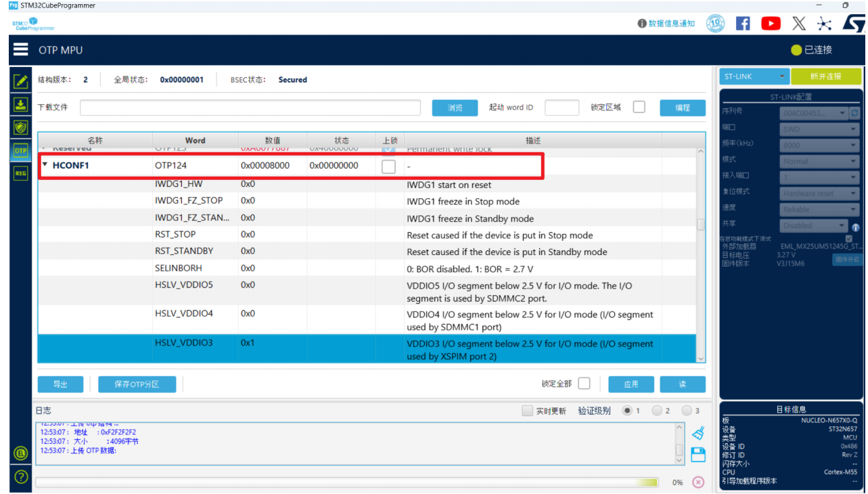The height and width of the screenshot is (494, 868).
Task: Open the YouTube icon link
Action: [x=771, y=24]
